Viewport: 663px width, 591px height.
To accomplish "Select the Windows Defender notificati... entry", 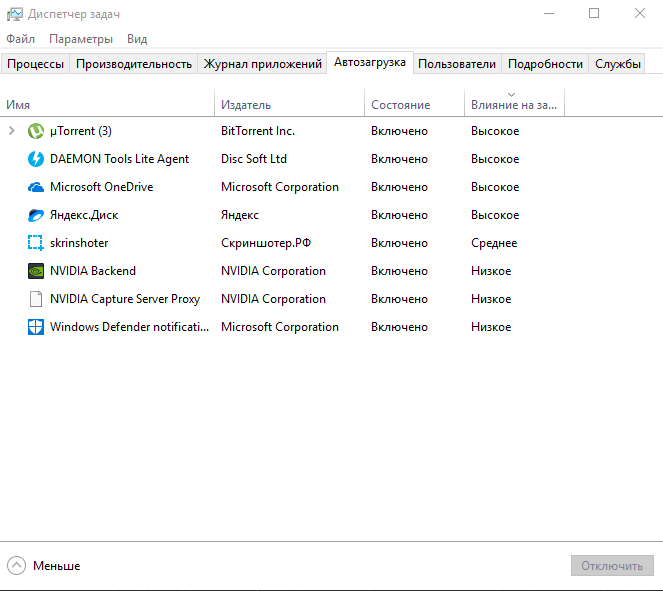I will pos(129,327).
